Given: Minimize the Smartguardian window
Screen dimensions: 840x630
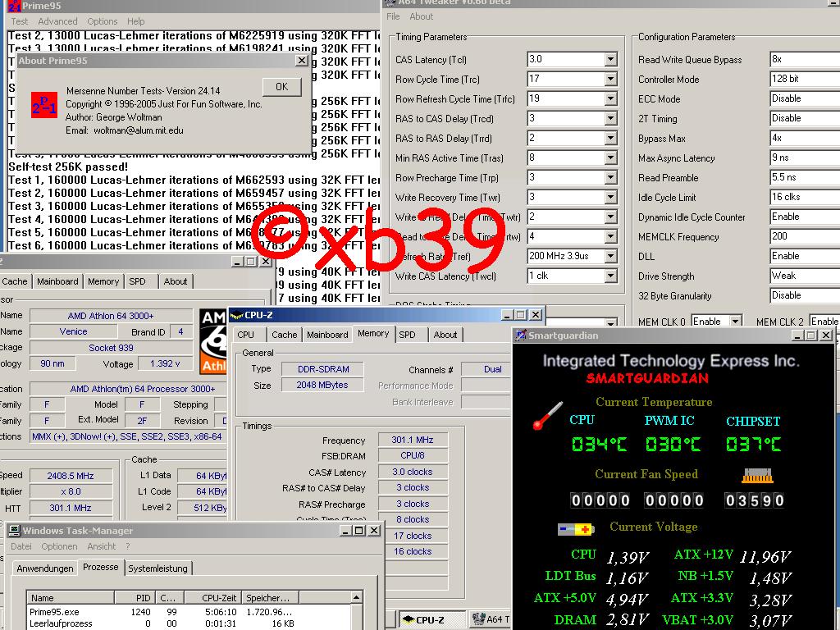Looking at the screenshot, I should tap(798, 336).
